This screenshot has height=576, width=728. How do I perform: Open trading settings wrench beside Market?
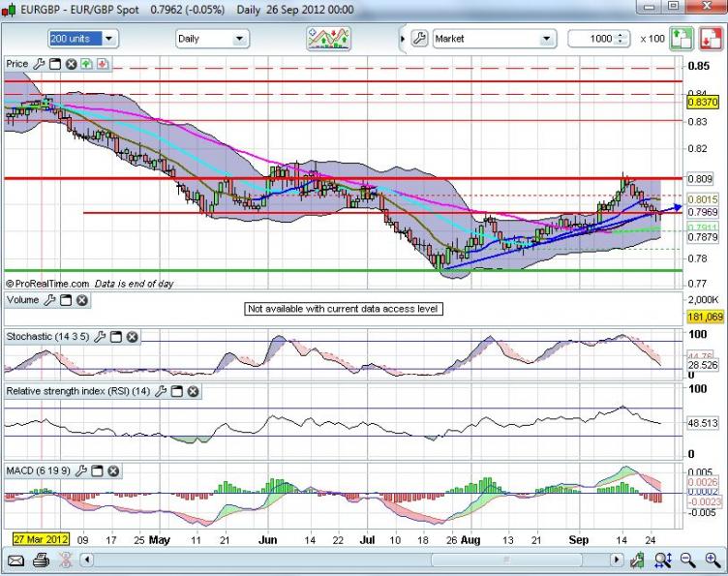point(419,39)
